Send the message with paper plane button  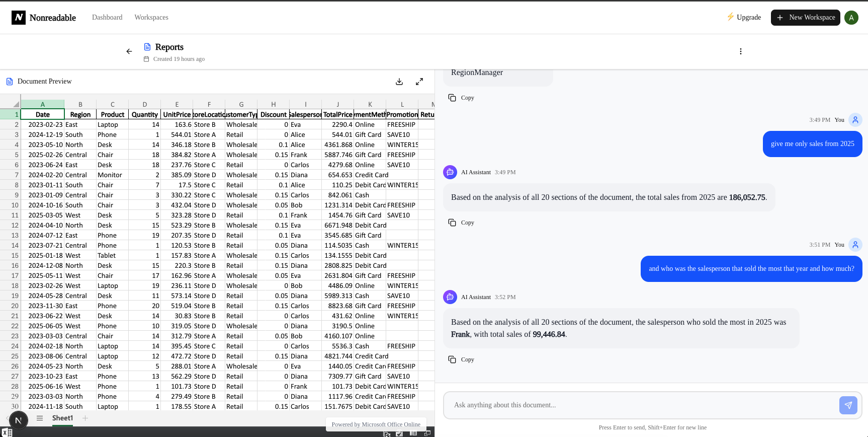[848, 405]
